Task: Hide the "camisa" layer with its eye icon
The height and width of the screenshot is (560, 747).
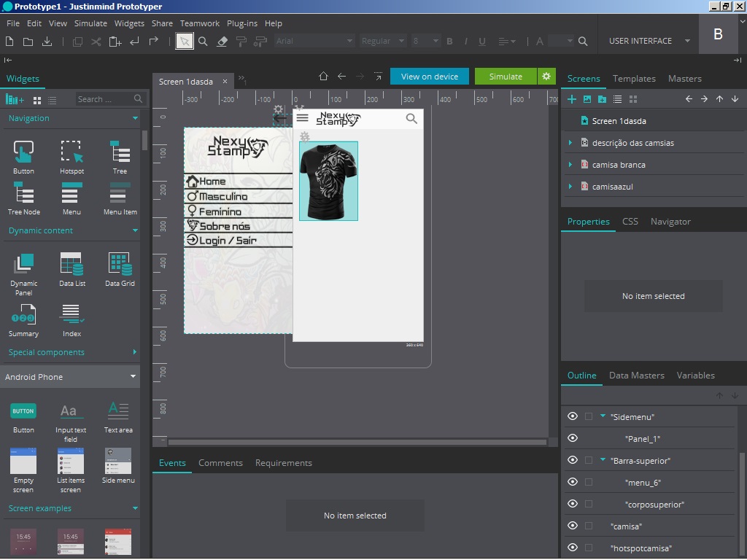Action: click(573, 526)
